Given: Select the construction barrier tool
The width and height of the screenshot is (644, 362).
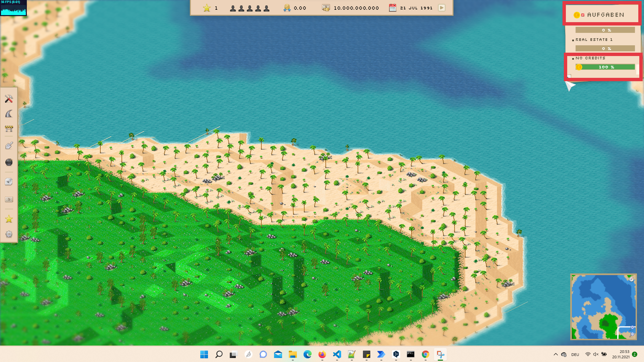Looking at the screenshot, I should 9,129.
